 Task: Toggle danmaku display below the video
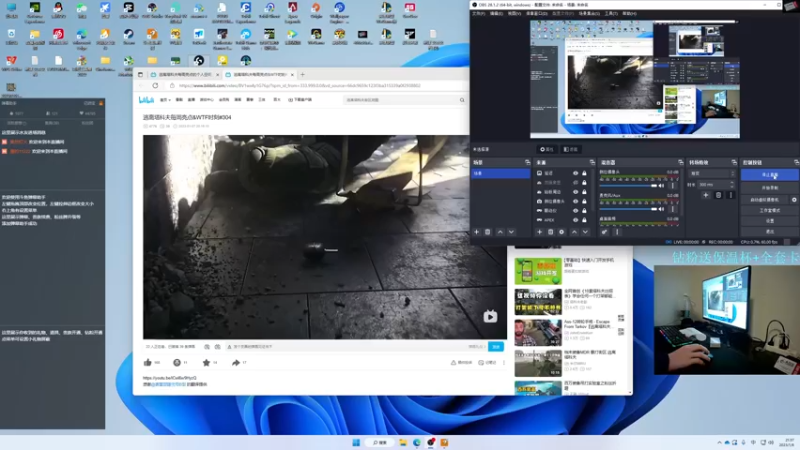point(207,347)
